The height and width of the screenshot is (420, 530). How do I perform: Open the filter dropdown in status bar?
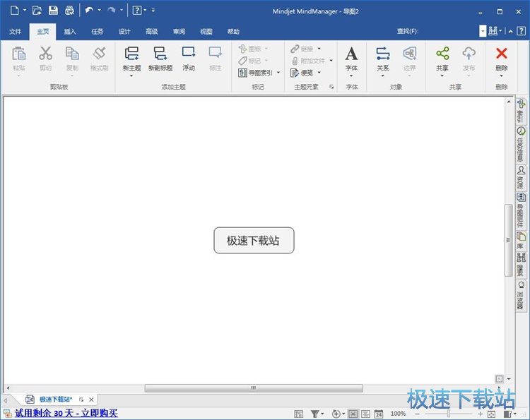[x=317, y=414]
